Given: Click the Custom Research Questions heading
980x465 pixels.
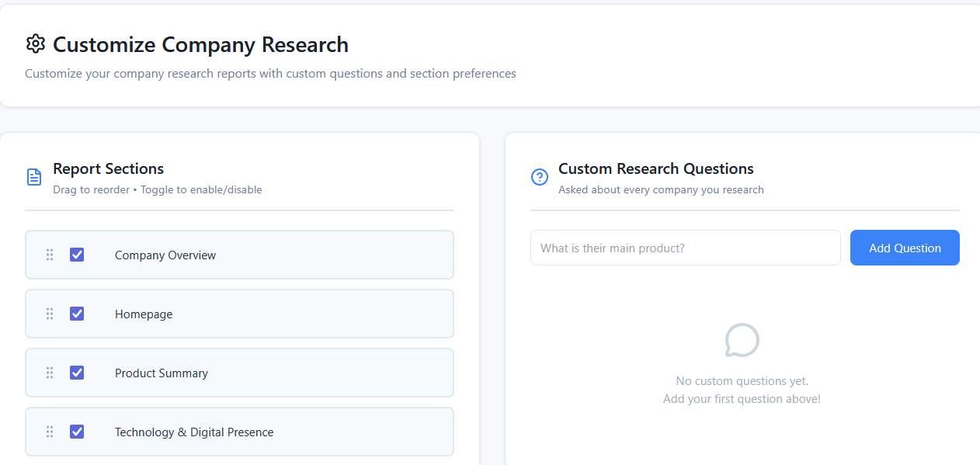Looking at the screenshot, I should click(655, 168).
